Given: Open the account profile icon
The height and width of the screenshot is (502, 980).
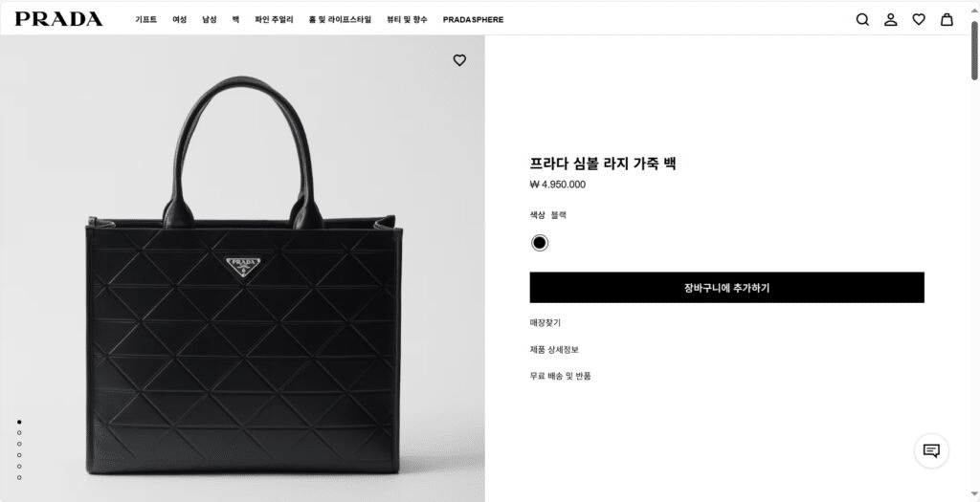Looking at the screenshot, I should [891, 19].
